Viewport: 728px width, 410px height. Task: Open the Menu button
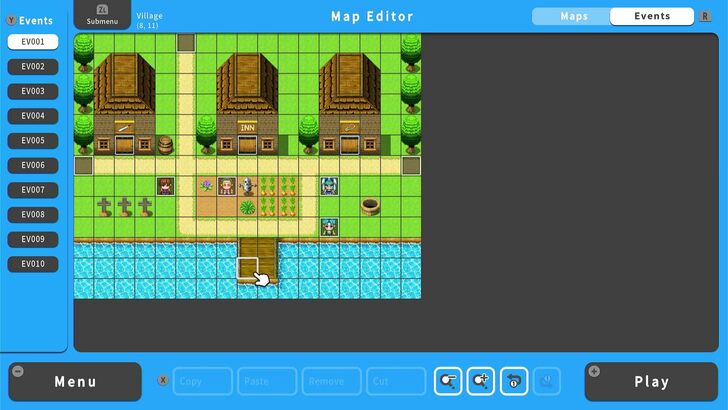[x=75, y=382]
